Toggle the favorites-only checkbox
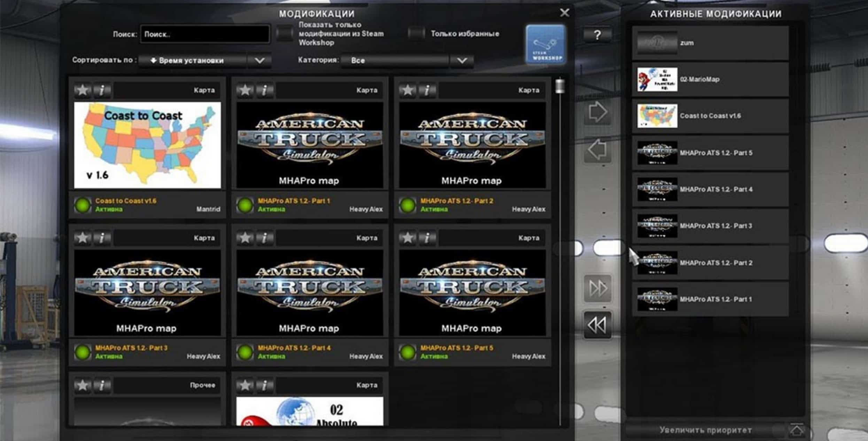The height and width of the screenshot is (441, 868). [x=416, y=34]
